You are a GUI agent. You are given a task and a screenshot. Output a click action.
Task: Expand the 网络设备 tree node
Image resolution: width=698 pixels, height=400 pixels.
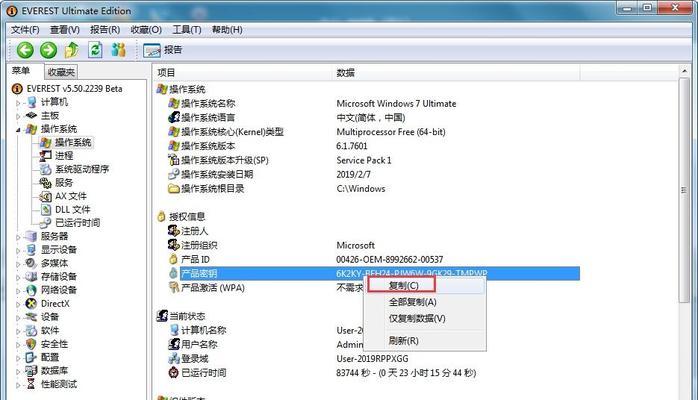[18, 291]
